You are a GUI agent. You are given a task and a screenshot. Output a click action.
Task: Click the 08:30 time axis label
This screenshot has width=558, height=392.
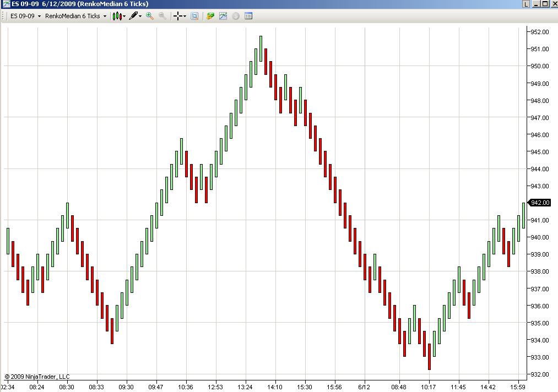pyautogui.click(x=67, y=387)
